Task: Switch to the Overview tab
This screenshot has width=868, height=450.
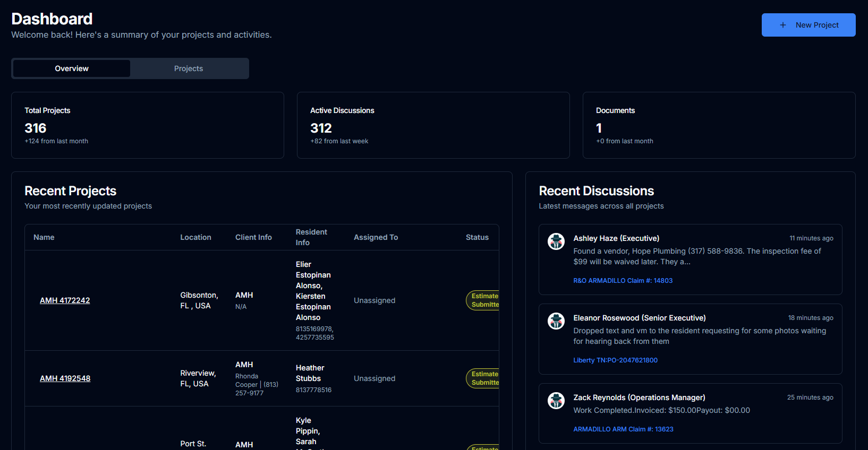Action: coord(72,68)
